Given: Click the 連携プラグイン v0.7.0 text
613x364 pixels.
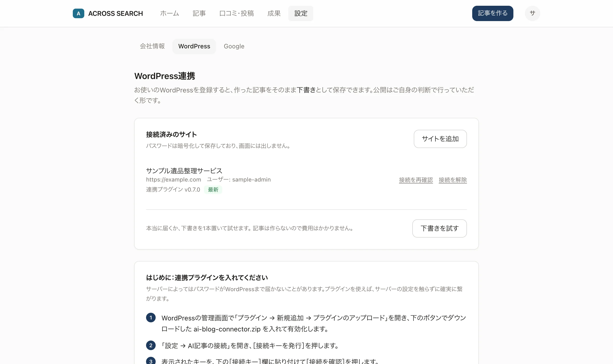Looking at the screenshot, I should click(x=173, y=190).
